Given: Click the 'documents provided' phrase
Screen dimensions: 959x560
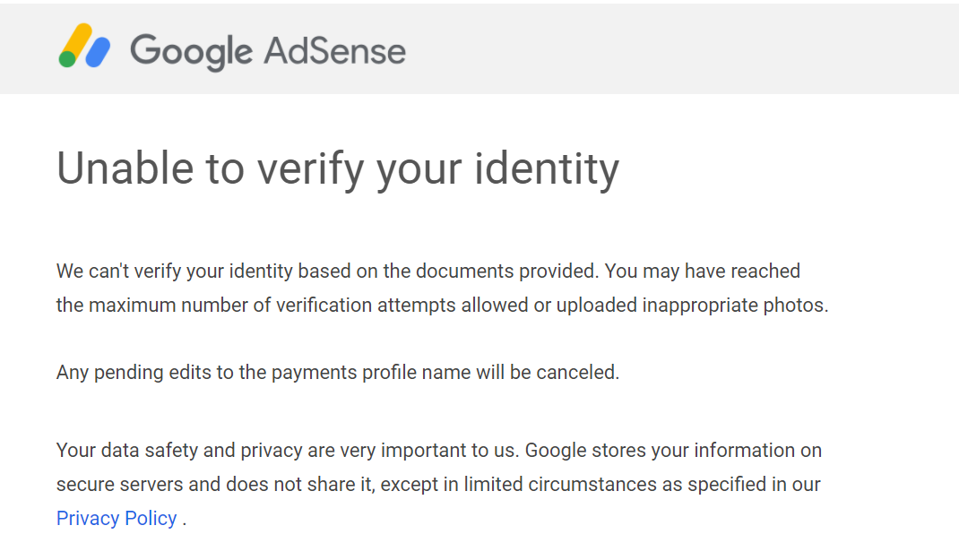Looking at the screenshot, I should (x=507, y=271).
